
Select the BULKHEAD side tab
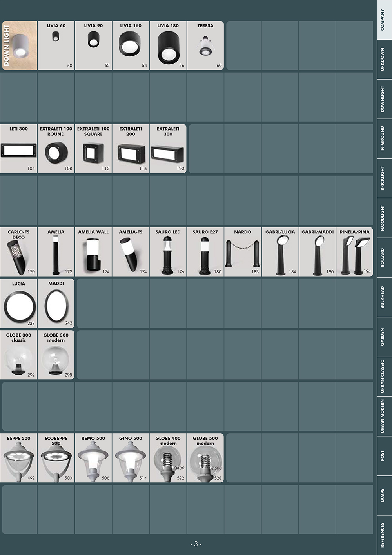point(384,297)
